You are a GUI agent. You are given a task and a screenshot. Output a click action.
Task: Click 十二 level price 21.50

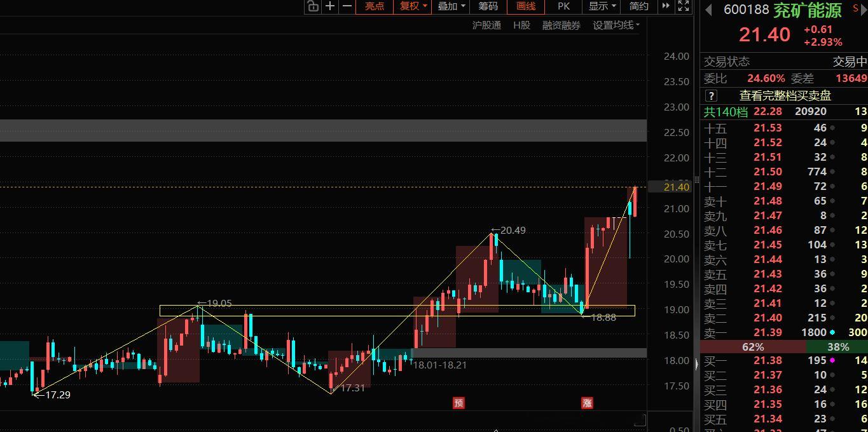(x=768, y=172)
